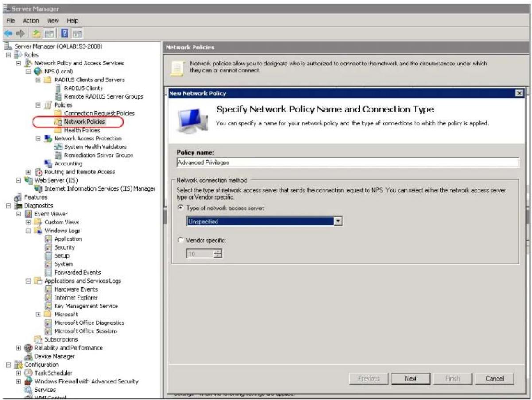
Task: Select Forwarded Events in the tree
Action: click(78, 273)
